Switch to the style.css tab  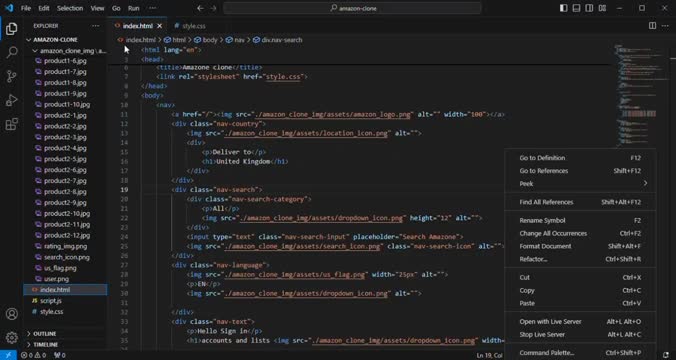click(190, 26)
